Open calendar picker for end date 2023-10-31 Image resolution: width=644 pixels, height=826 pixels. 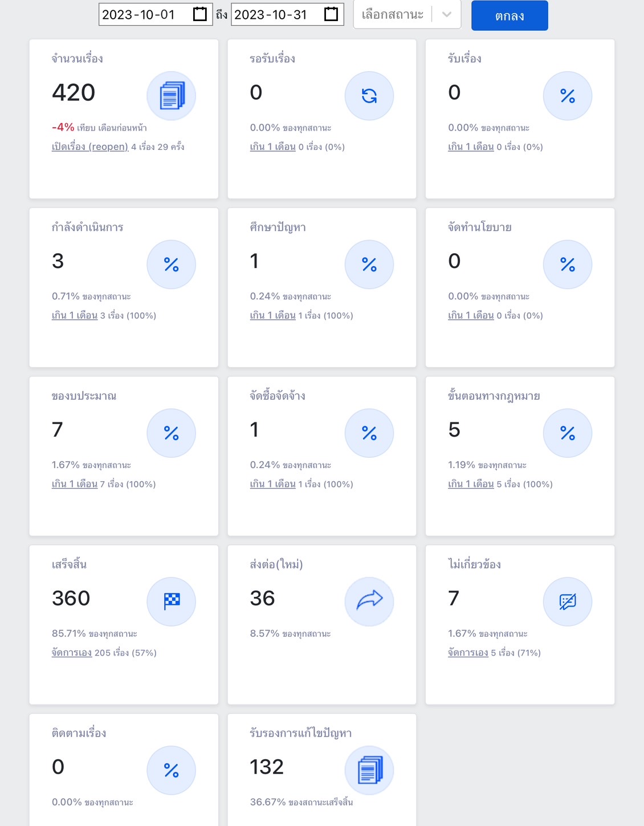[x=331, y=14]
